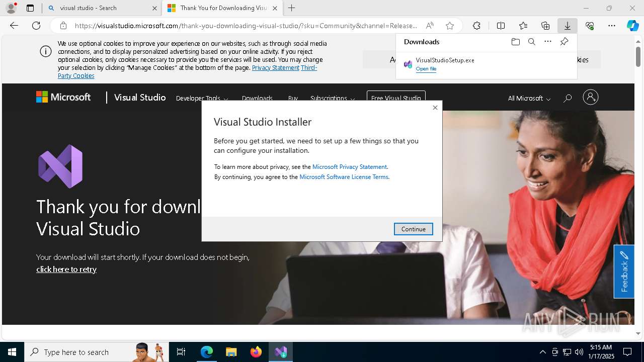Image resolution: width=644 pixels, height=362 pixels.
Task: Click the Read aloud icon in the address bar
Action: [430, 26]
